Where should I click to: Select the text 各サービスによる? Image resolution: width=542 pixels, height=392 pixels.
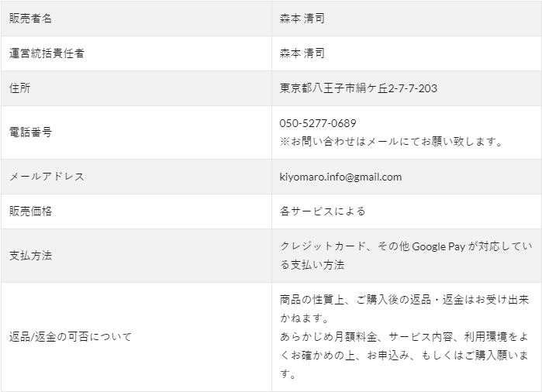tap(323, 211)
